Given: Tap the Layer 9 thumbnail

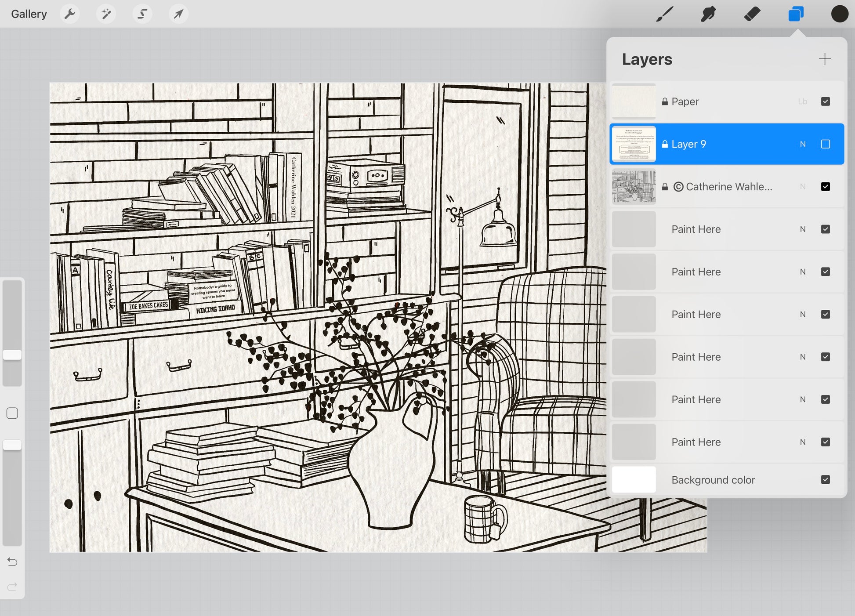Looking at the screenshot, I should [x=634, y=144].
